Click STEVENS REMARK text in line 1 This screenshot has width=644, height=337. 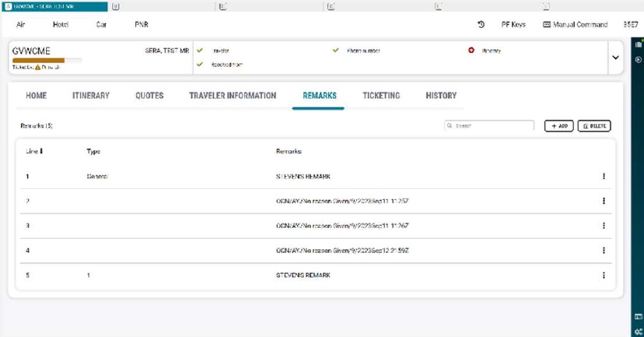[x=303, y=177]
